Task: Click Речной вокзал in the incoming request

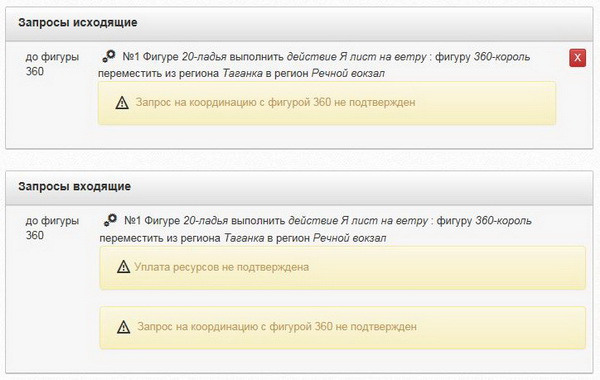Action: click(349, 238)
